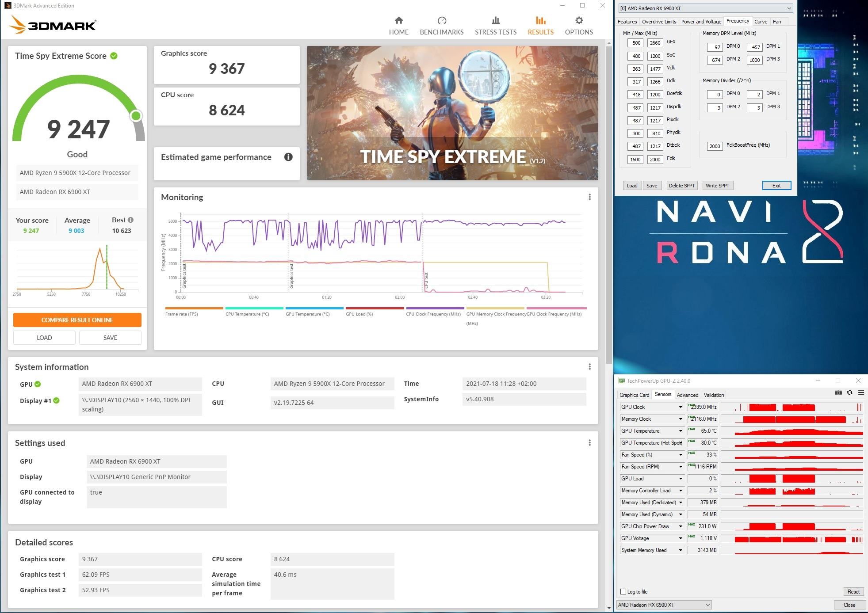Click the green check next to GPU in System information

pyautogui.click(x=38, y=384)
